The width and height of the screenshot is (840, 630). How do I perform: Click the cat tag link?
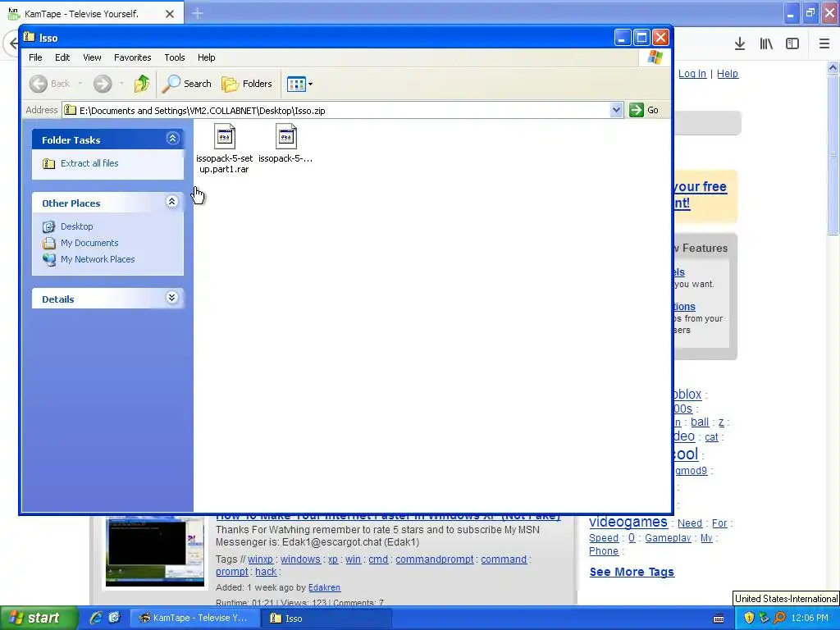[711, 437]
